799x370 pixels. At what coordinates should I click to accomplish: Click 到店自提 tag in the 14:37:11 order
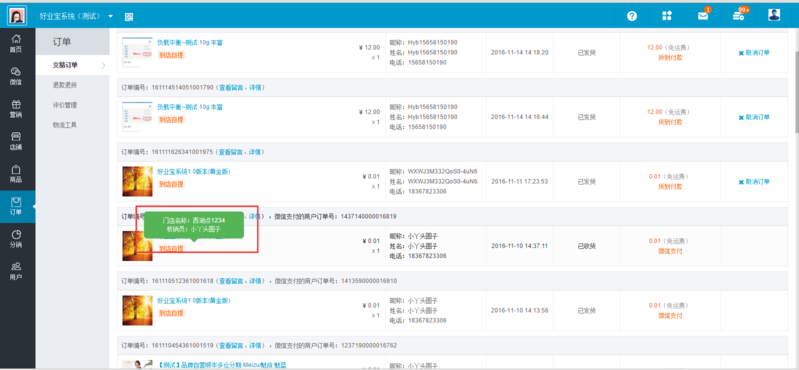click(x=171, y=248)
